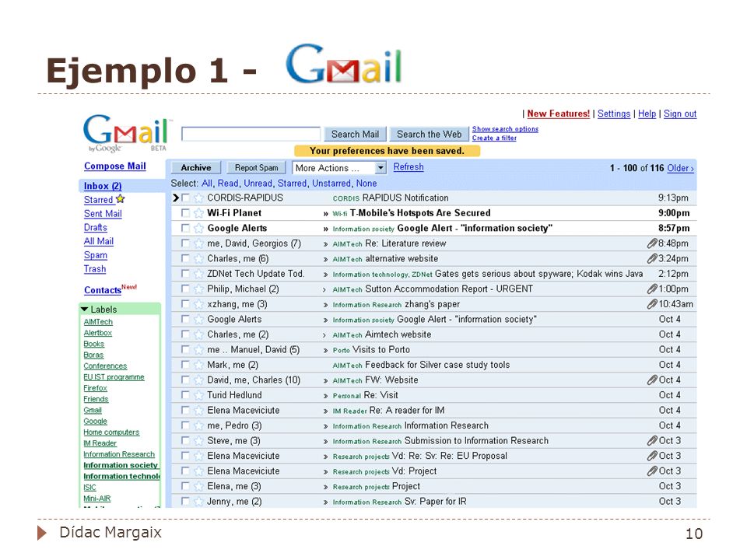The height and width of the screenshot is (560, 747).
Task: Click Show search options
Action: pos(505,129)
